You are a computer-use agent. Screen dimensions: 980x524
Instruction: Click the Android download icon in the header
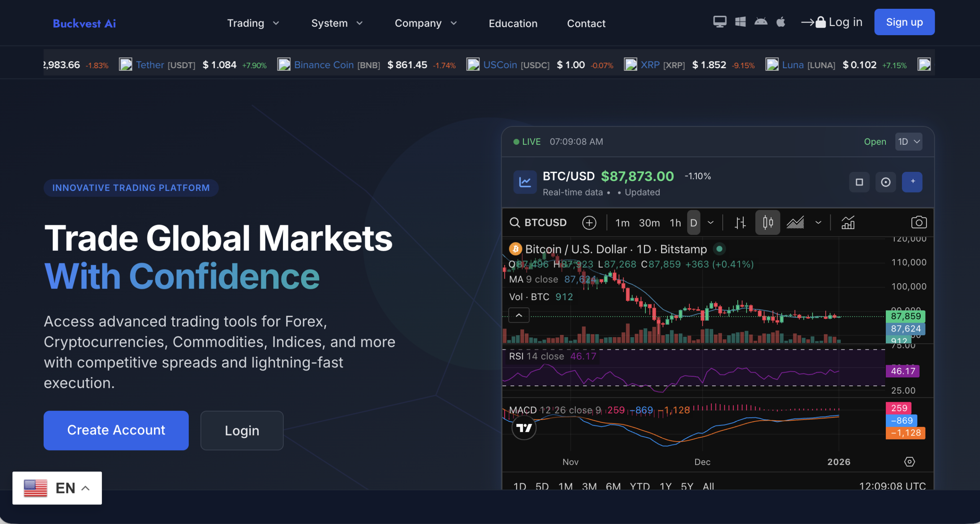pyautogui.click(x=761, y=22)
